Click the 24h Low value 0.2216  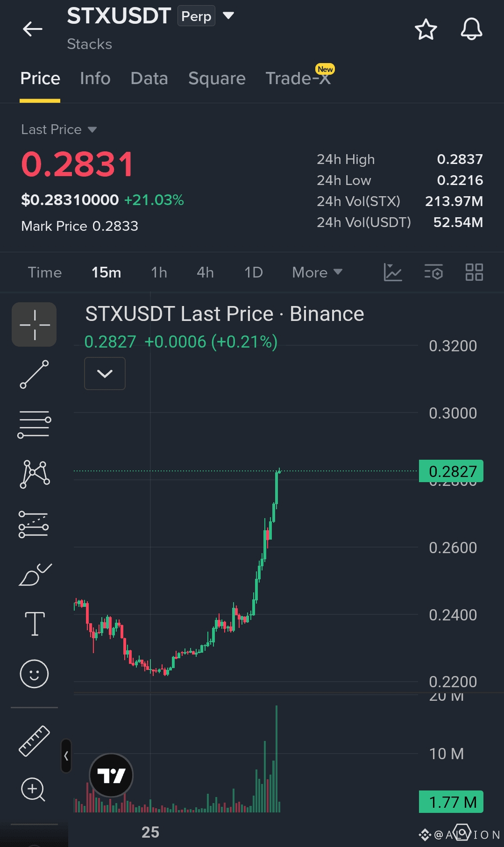tap(460, 180)
